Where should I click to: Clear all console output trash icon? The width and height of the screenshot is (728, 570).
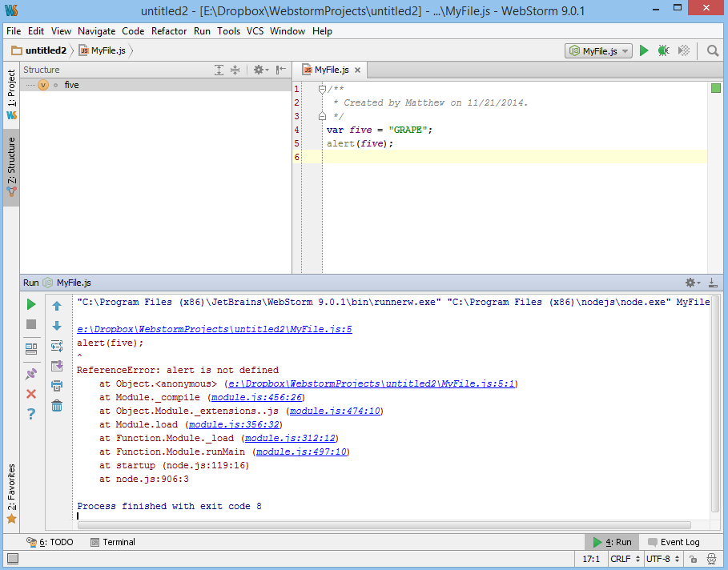pos(57,406)
